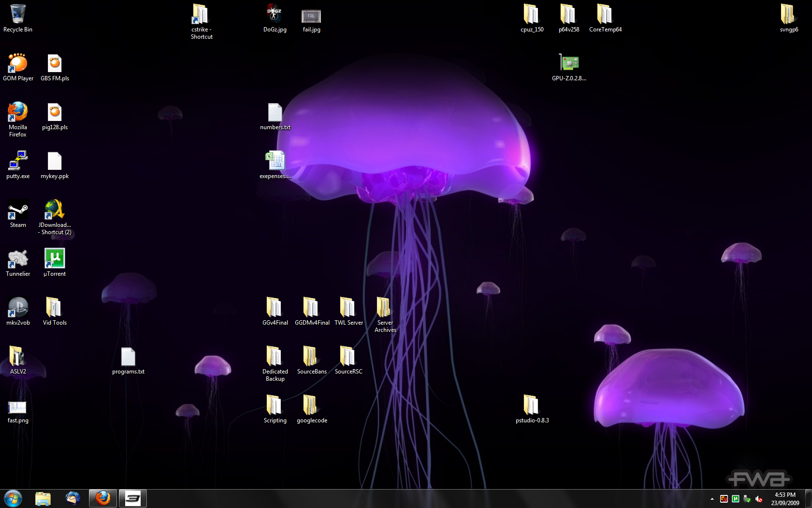The width and height of the screenshot is (812, 508).
Task: Open the muted volume tray icon
Action: click(759, 499)
